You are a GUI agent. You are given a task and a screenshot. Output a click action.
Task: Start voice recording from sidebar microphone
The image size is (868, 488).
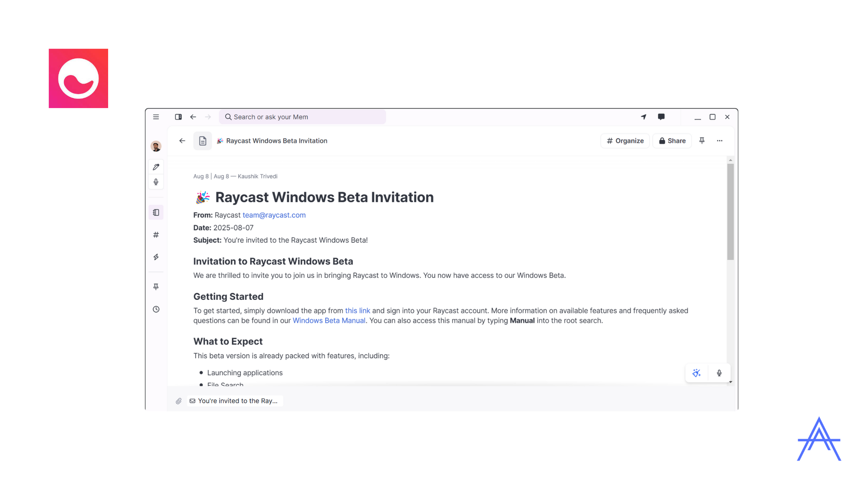pyautogui.click(x=156, y=182)
